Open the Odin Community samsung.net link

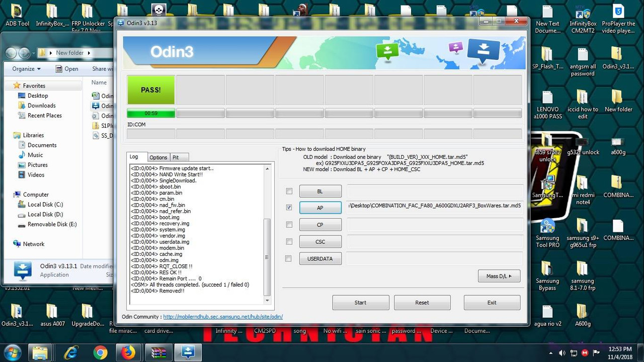tap(223, 317)
